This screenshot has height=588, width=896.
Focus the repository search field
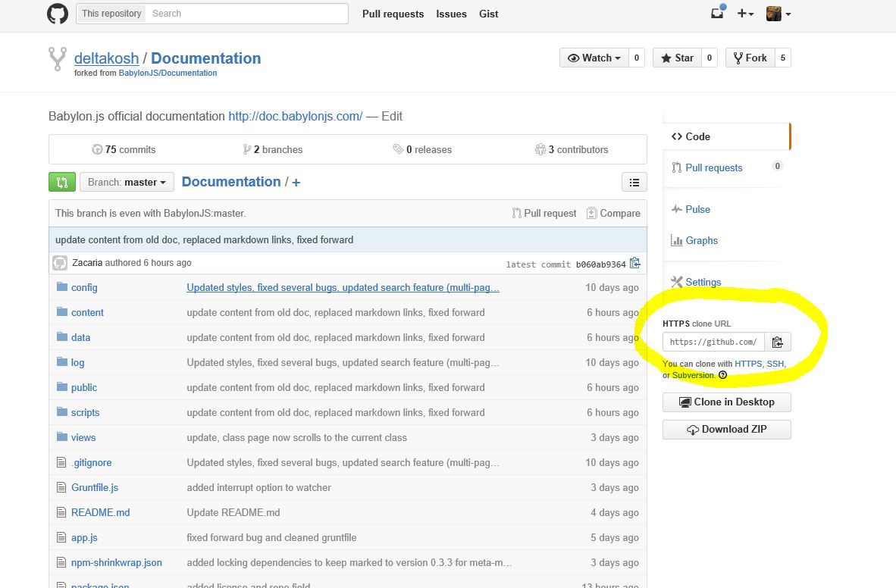(x=247, y=13)
